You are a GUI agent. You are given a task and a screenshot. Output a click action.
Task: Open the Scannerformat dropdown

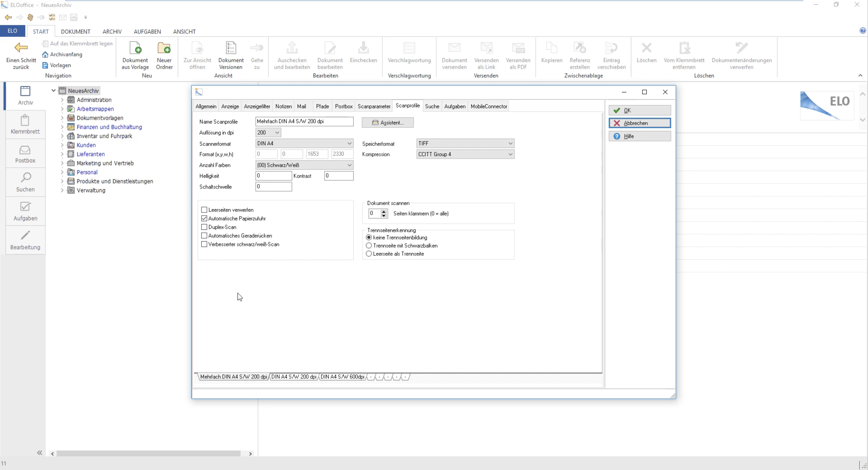coord(304,143)
